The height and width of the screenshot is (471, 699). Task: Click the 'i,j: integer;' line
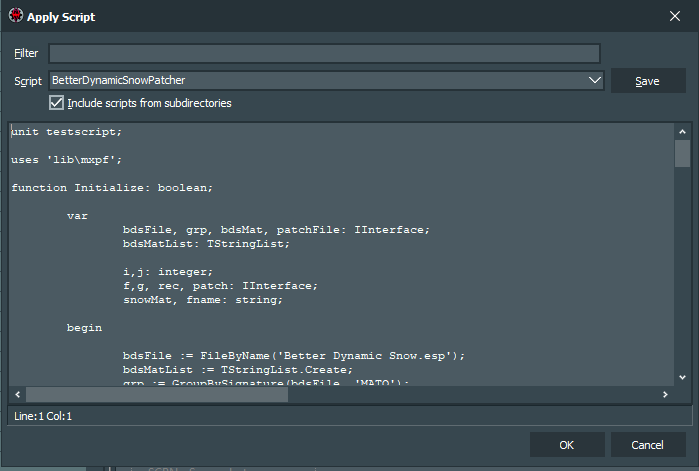pos(168,272)
